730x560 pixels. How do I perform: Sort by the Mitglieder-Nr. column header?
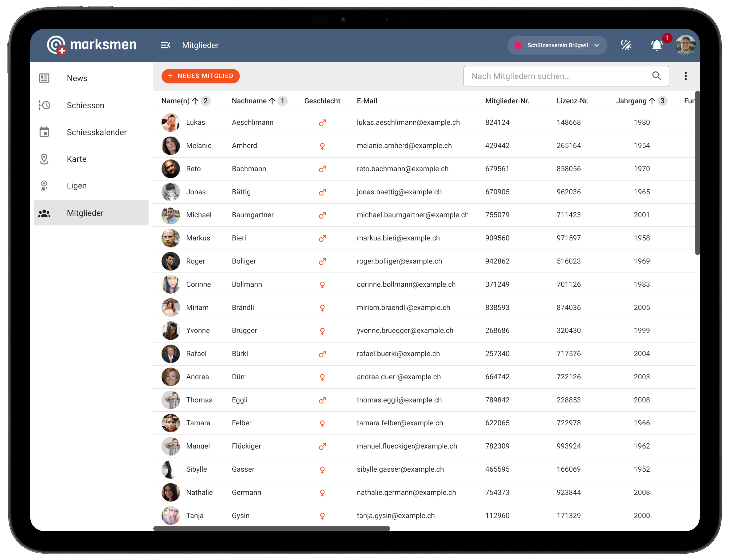click(x=507, y=101)
